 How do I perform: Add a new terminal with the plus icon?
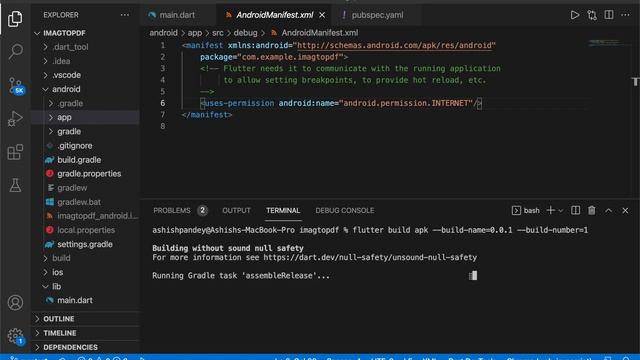tap(550, 210)
